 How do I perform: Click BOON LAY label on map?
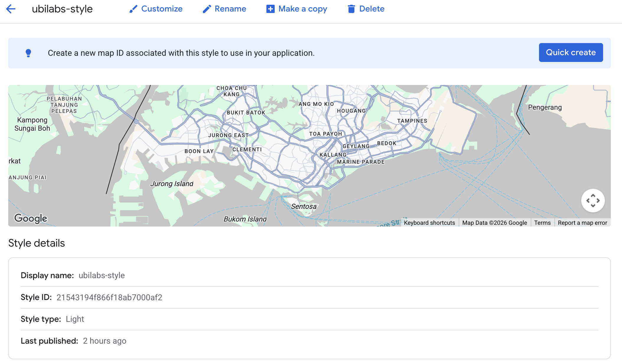(x=199, y=151)
